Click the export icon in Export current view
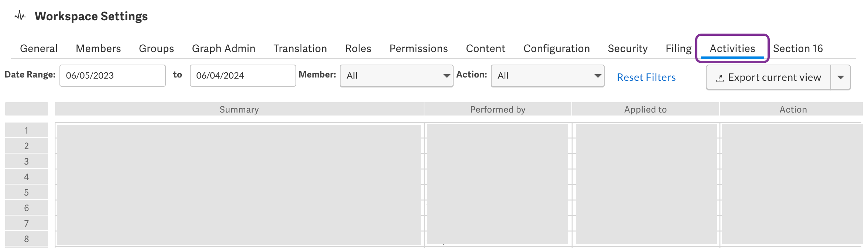Screen dimensions: 868x248 [720, 77]
